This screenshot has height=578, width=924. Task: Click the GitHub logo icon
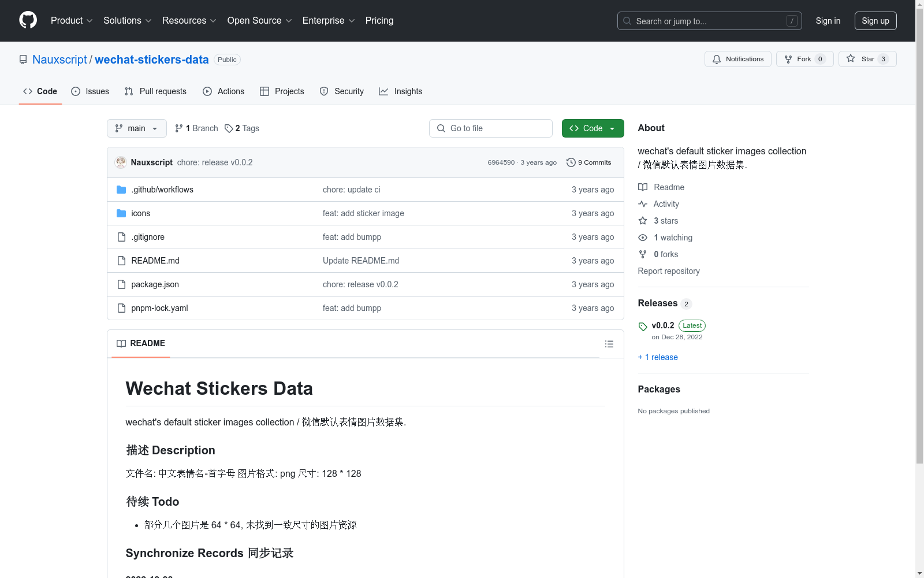[x=28, y=20]
